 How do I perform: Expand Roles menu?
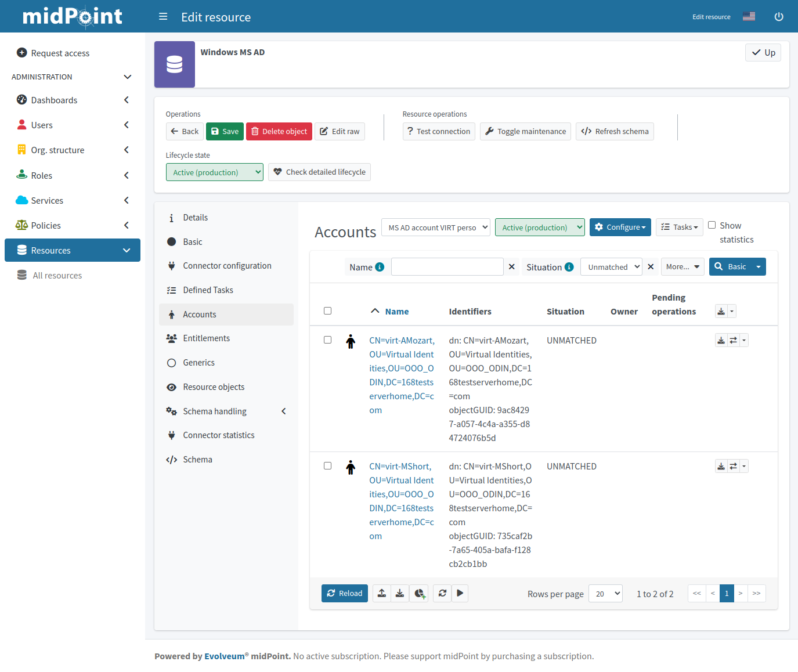click(73, 175)
